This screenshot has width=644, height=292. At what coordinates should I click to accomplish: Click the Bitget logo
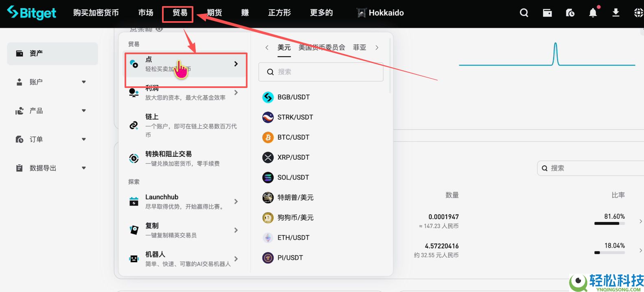coord(32,13)
